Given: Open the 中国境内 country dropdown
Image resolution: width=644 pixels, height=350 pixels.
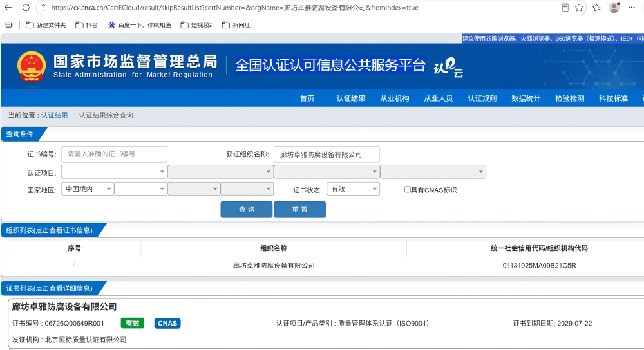Looking at the screenshot, I should point(88,189).
